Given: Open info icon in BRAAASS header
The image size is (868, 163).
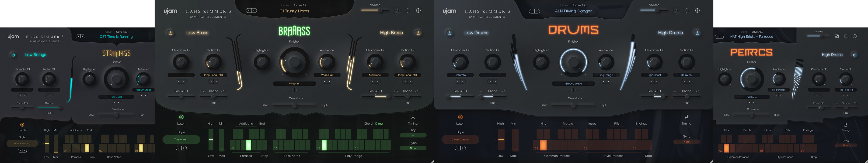Looking at the screenshot, I should (x=418, y=11).
